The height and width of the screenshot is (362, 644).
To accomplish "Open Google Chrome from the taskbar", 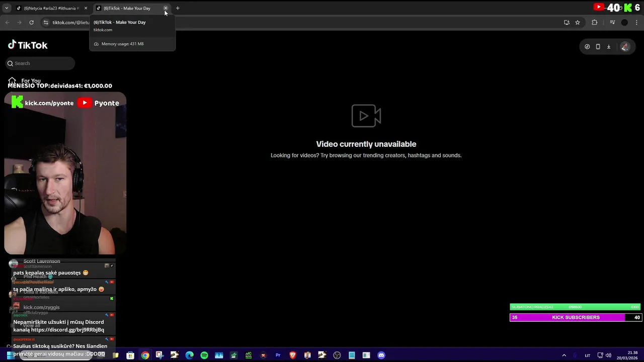I will click(145, 355).
